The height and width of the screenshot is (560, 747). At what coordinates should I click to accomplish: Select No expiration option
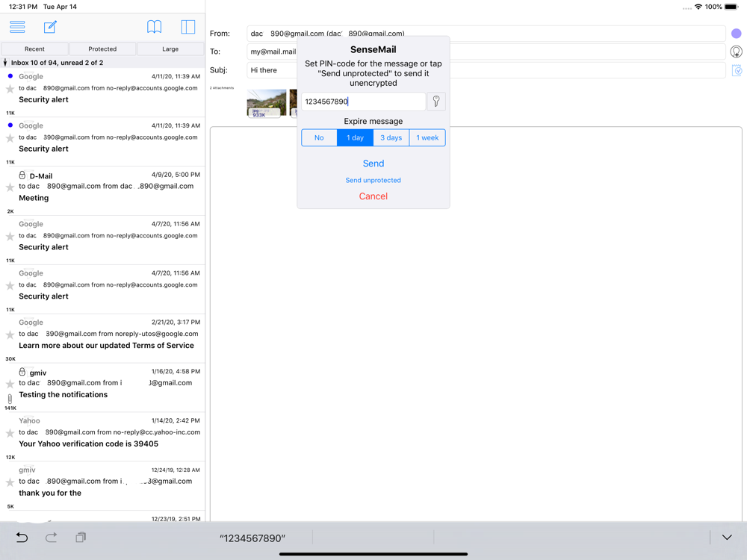coord(319,137)
